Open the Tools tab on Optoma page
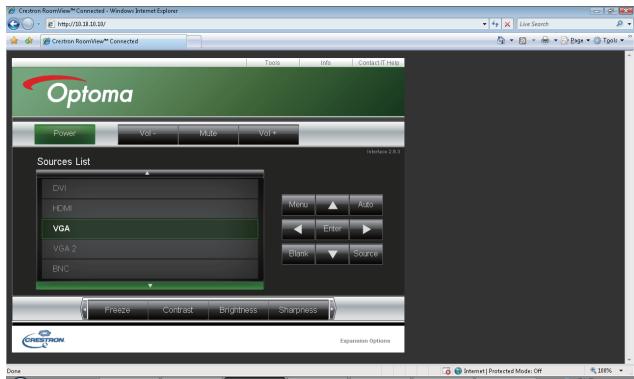Screen dimensions: 634x379 [273, 63]
